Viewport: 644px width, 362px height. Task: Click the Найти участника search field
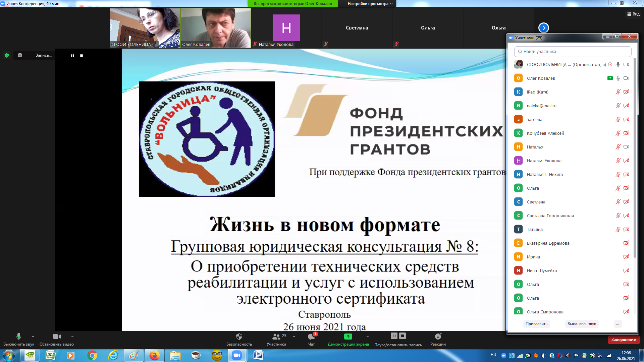click(572, 52)
